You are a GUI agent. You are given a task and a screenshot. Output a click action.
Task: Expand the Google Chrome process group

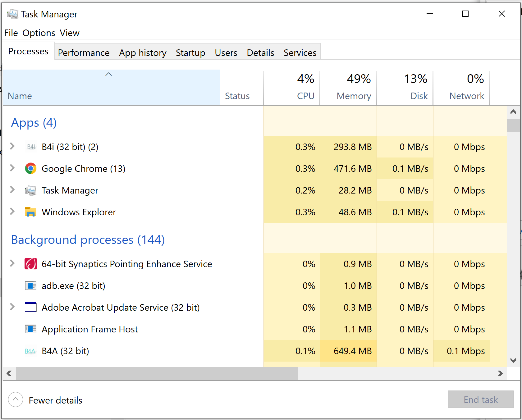(x=12, y=168)
